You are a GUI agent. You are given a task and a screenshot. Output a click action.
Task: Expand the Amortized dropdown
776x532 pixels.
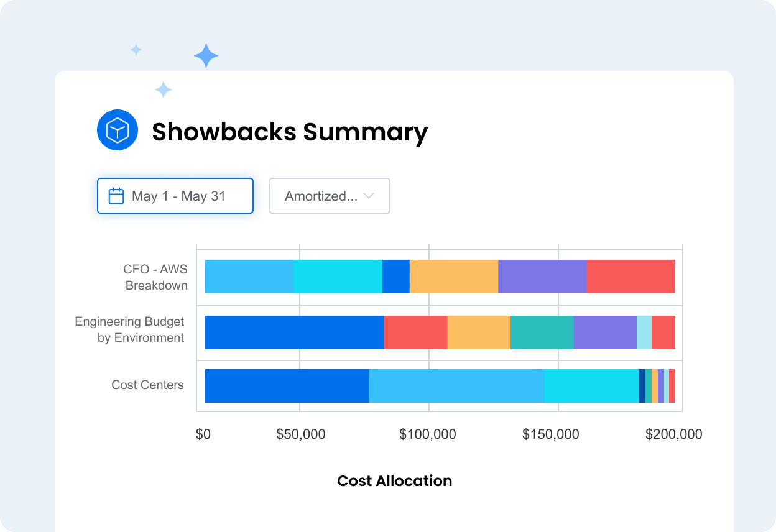[x=330, y=196]
